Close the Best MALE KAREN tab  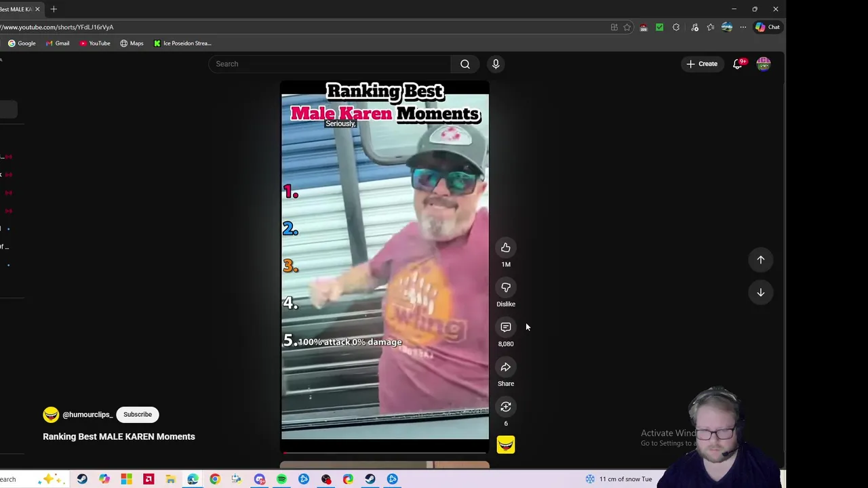point(37,9)
